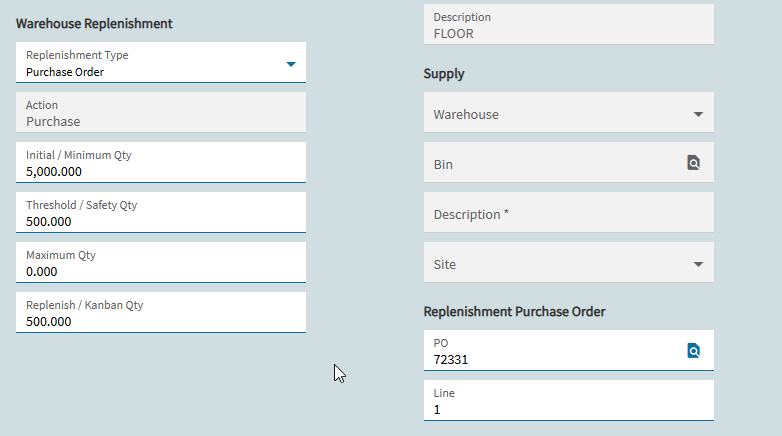Select the Warehouse Replenishment section heading

click(94, 23)
